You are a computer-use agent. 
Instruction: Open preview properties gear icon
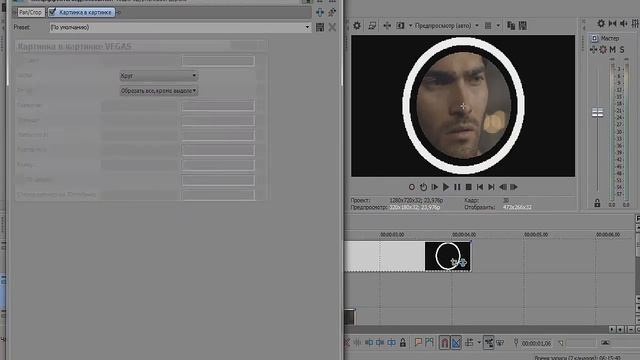(357, 26)
